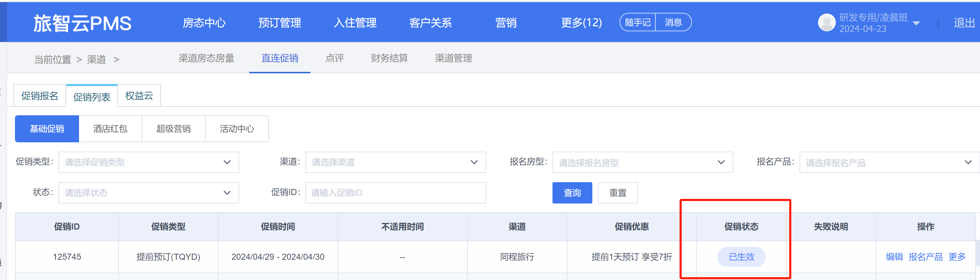Click 编辑 link for promotion 125745
This screenshot has width=980, height=280.
[x=894, y=257]
